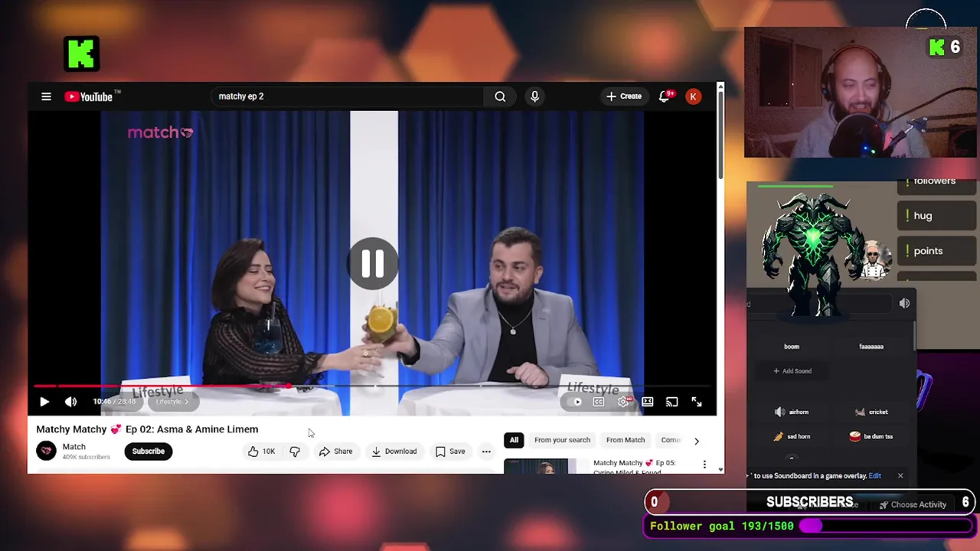Screen dimensions: 980x551
Task: Play the sad horn sound
Action: click(792, 436)
